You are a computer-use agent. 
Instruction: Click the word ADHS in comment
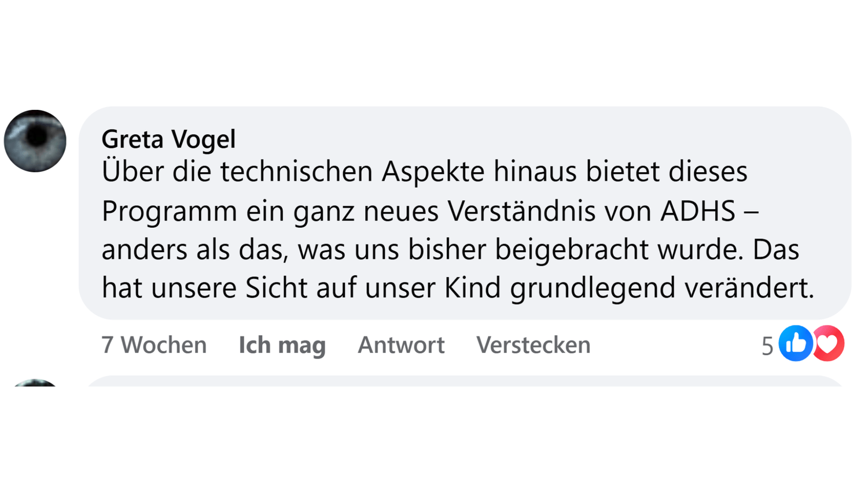[698, 211]
